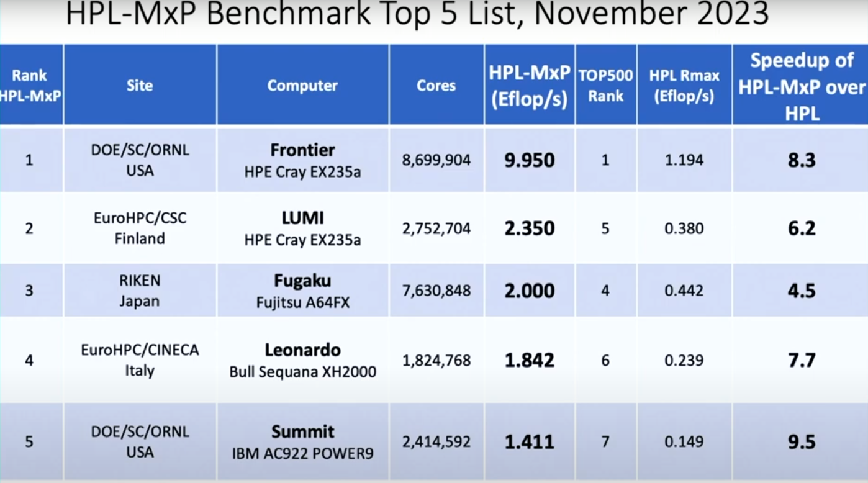The width and height of the screenshot is (868, 483).
Task: Click the Computer column header
Action: [x=302, y=85]
